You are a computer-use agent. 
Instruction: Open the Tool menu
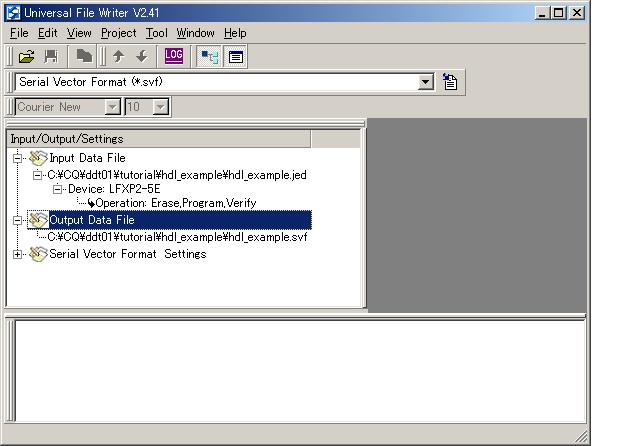tap(156, 33)
